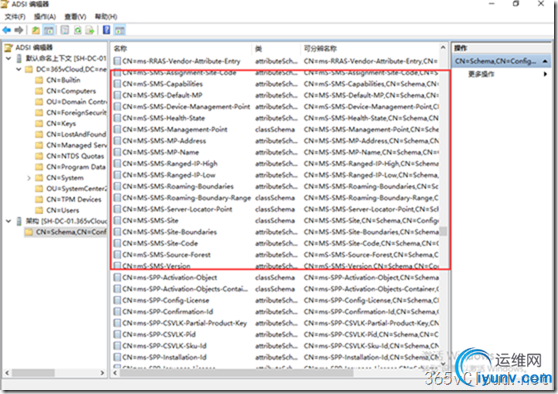Toggle the show/hide action pane icon
The height and width of the screenshot is (394, 558).
tap(120, 30)
